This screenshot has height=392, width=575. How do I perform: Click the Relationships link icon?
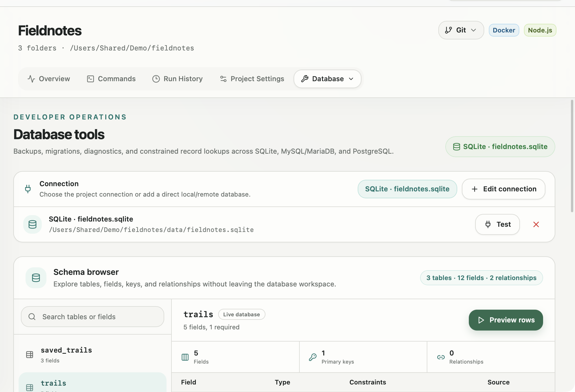pyautogui.click(x=441, y=357)
